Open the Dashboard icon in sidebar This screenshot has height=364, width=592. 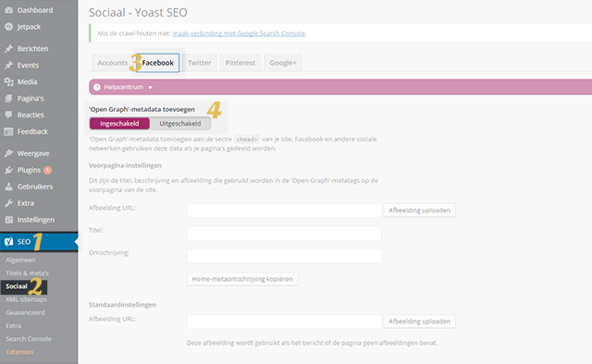click(x=8, y=10)
